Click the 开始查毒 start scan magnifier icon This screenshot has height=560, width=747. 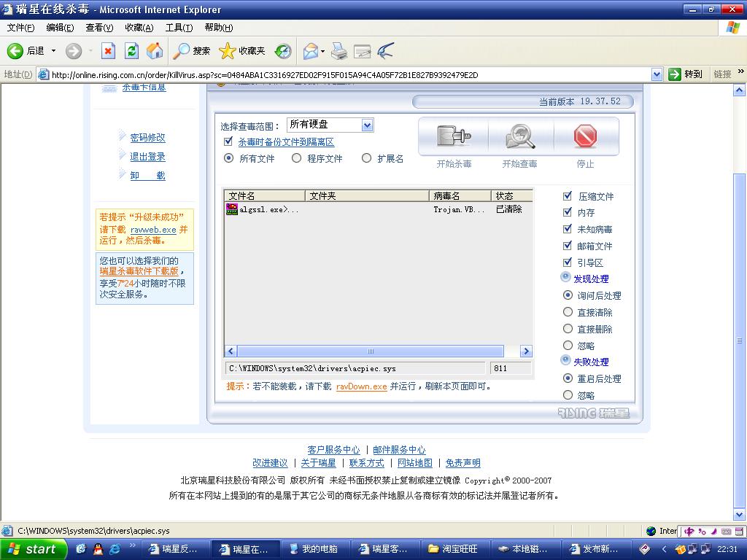(519, 136)
